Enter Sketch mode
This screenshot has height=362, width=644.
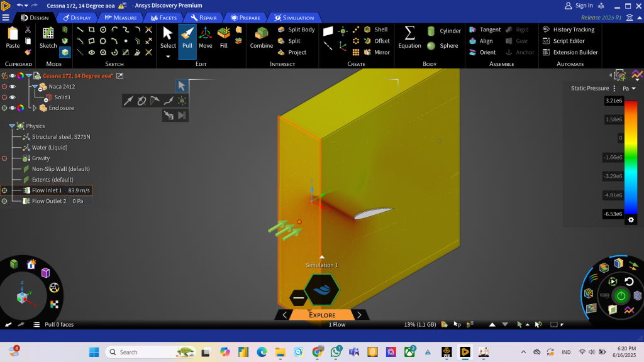click(x=48, y=38)
